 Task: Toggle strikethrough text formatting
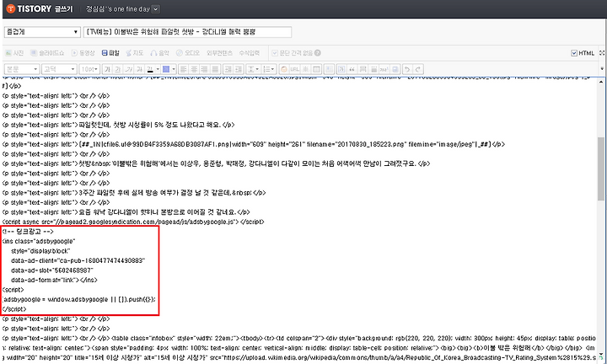(140, 69)
